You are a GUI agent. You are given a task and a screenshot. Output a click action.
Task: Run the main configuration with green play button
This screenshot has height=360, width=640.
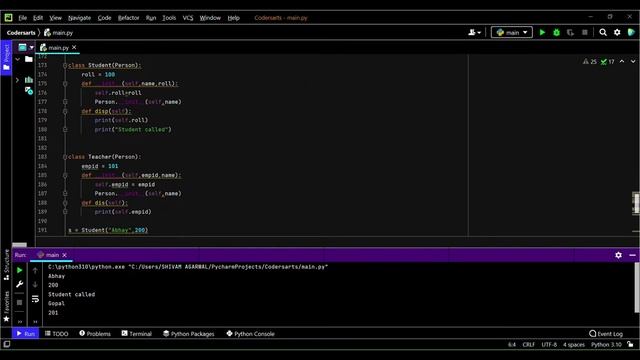point(542,32)
